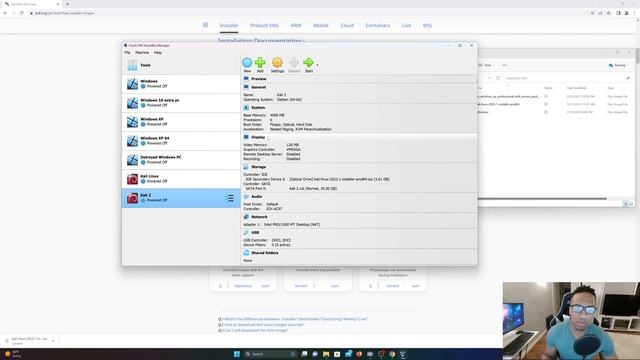Select the Kali Linux virtual machine

point(181,179)
